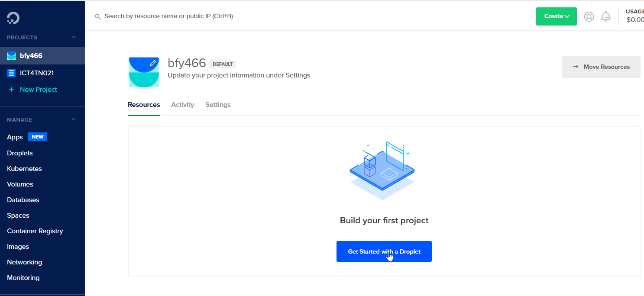Collapse the MANAGE section chevron
The image size is (644, 296).
[74, 119]
